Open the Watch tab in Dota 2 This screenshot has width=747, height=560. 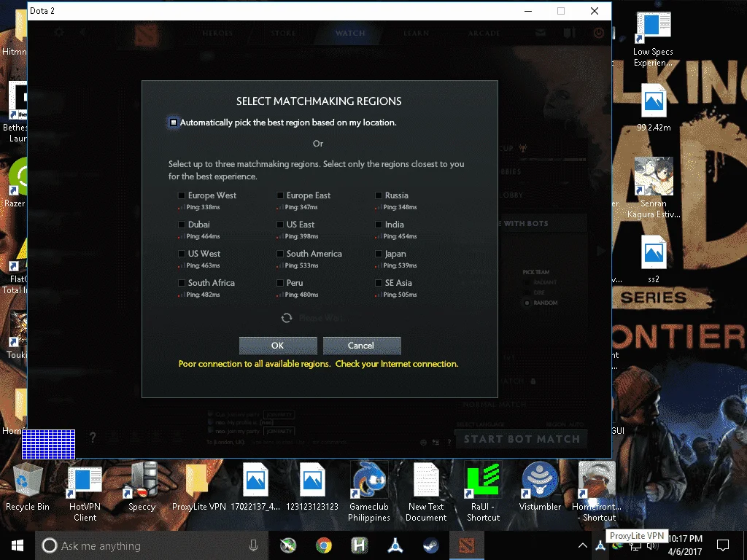(350, 33)
